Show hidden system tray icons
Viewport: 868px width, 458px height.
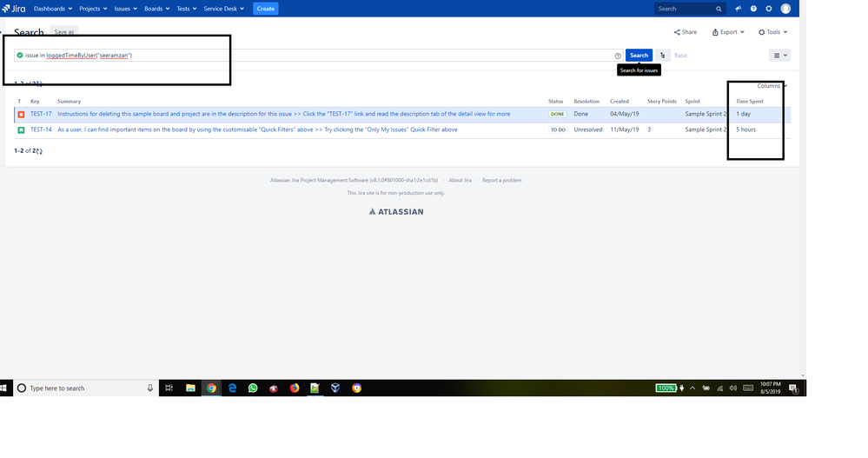pos(692,388)
